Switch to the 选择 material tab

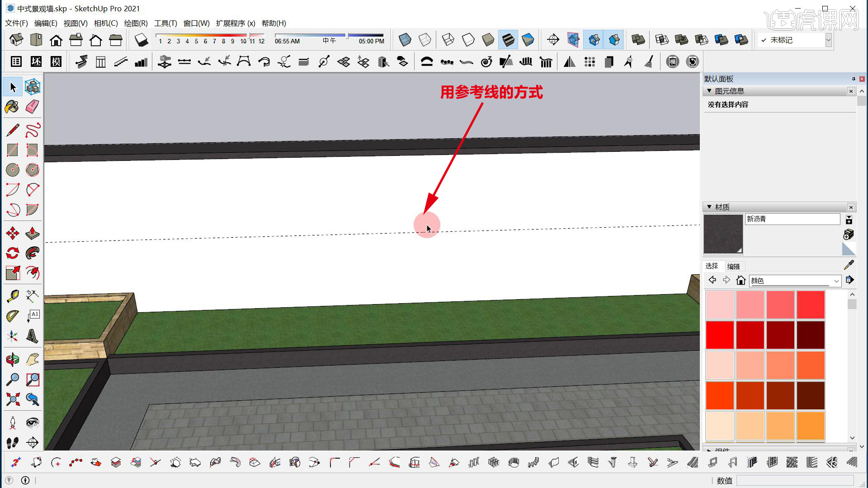tap(712, 266)
